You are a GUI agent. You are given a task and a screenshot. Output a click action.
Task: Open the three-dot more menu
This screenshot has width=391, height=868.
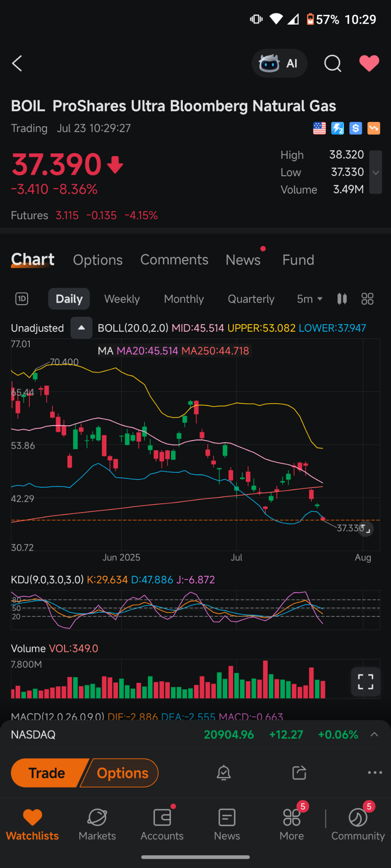click(375, 773)
